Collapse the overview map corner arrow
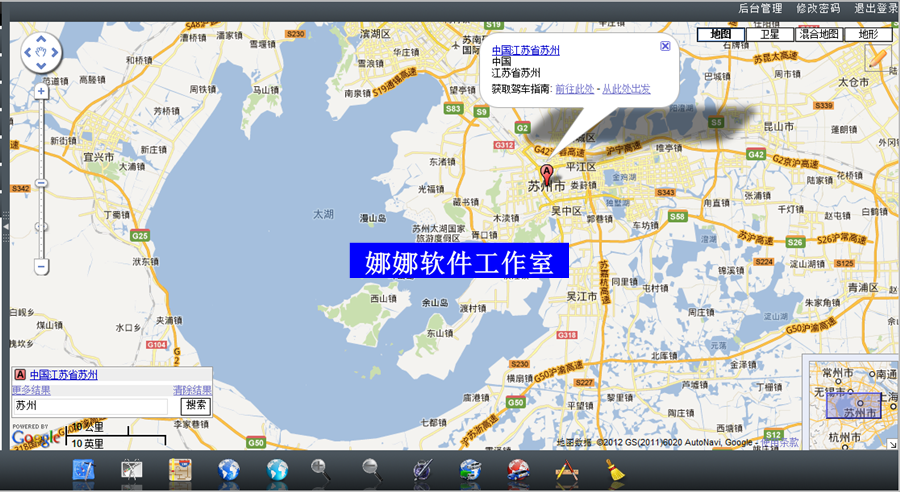900x492 pixels. click(893, 444)
